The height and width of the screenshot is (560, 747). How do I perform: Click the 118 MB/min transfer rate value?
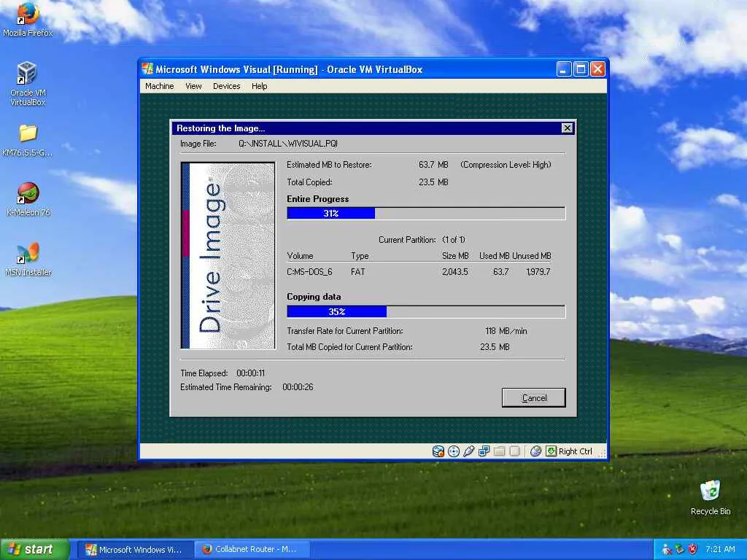click(506, 331)
